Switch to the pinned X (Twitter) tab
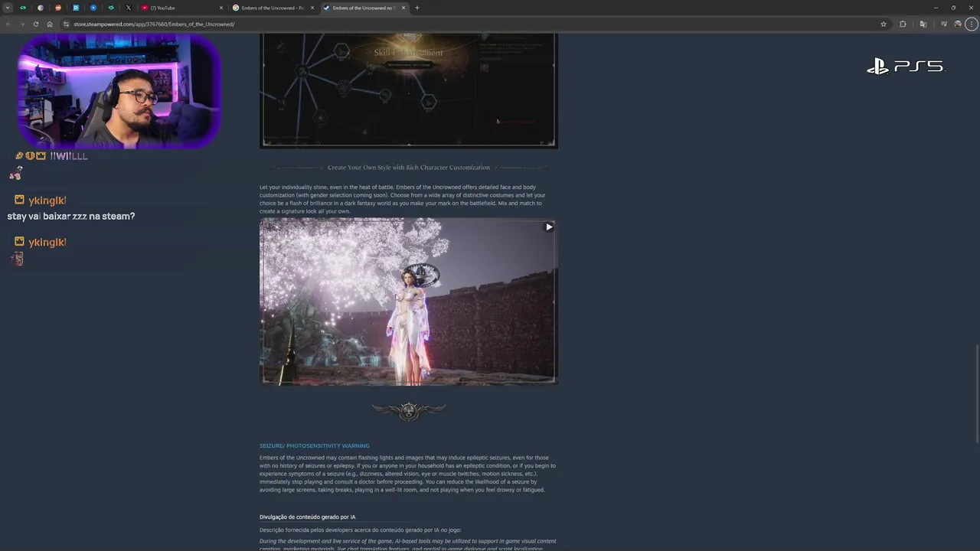This screenshot has width=980, height=551. (129, 8)
